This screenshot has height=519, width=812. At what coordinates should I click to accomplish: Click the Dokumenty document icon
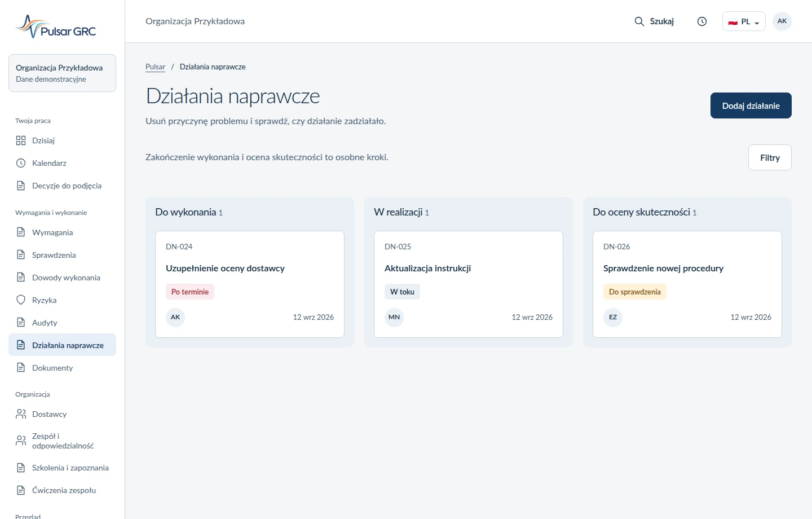click(21, 368)
